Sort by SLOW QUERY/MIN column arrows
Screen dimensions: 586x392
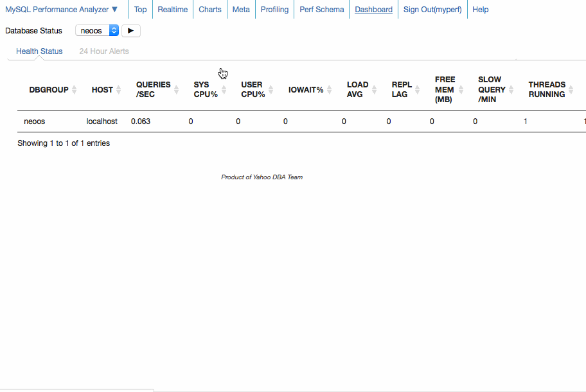coord(510,89)
